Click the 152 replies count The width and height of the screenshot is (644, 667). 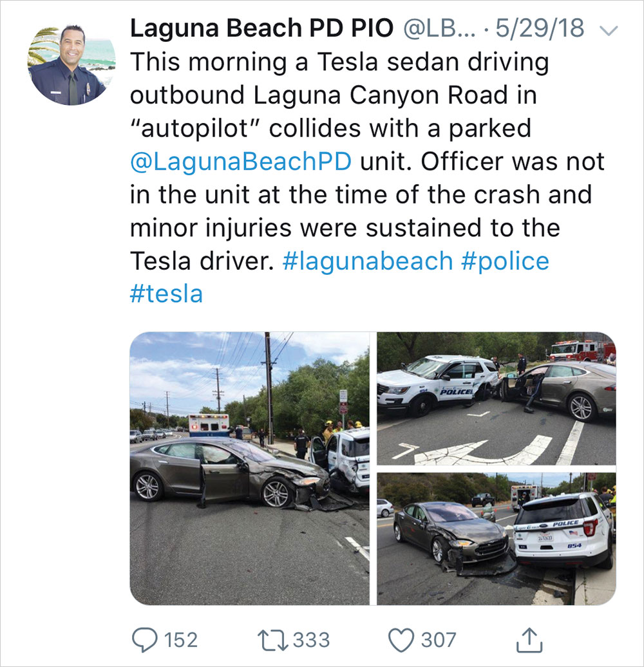pyautogui.click(x=181, y=640)
